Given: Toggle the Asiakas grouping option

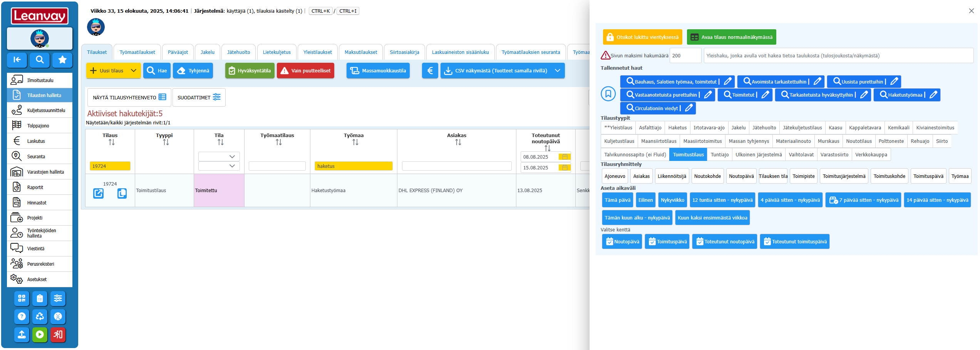Looking at the screenshot, I should point(641,176).
